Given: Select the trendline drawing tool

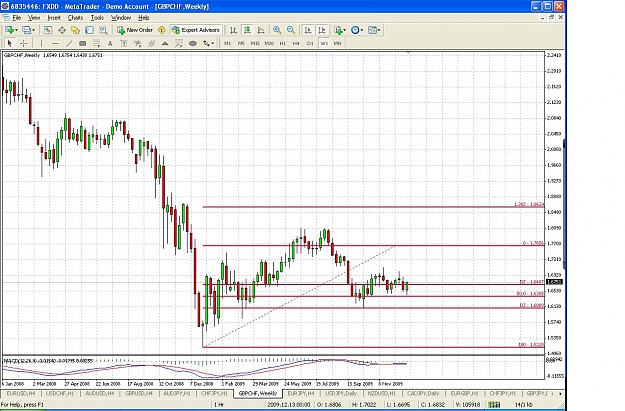Looking at the screenshot, I should tap(69, 43).
